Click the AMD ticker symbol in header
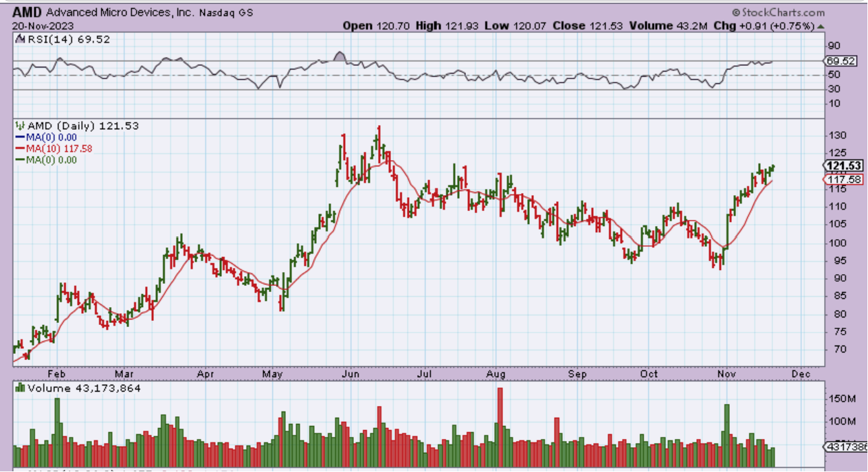 click(x=27, y=12)
